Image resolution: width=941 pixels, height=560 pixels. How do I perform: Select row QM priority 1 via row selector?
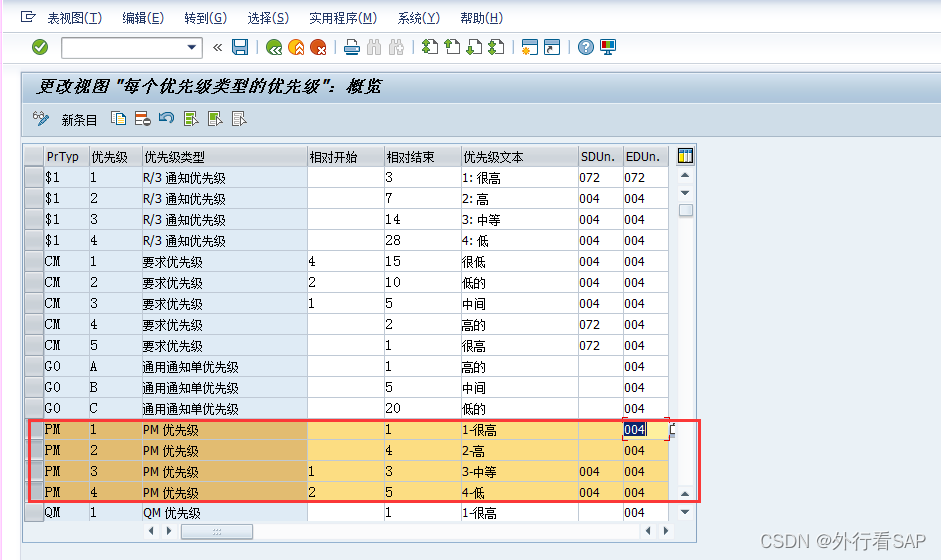(34, 513)
